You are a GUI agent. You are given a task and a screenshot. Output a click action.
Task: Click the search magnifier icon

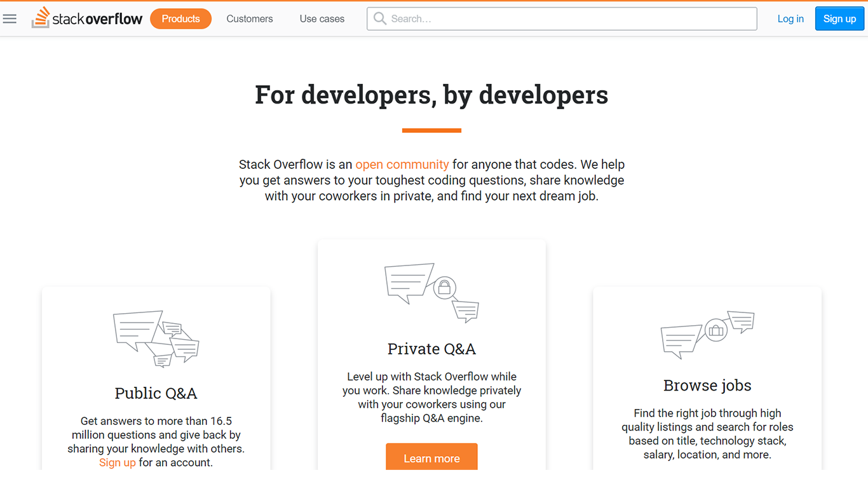pos(380,18)
